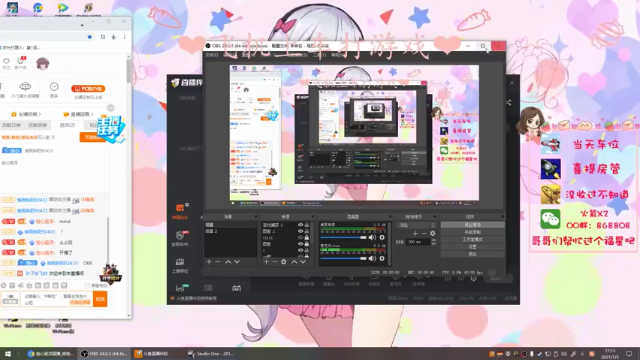Viewport: 640px width, 360px height.
Task: Toggle visibility eye of third OBS source
Action: coord(300,238)
